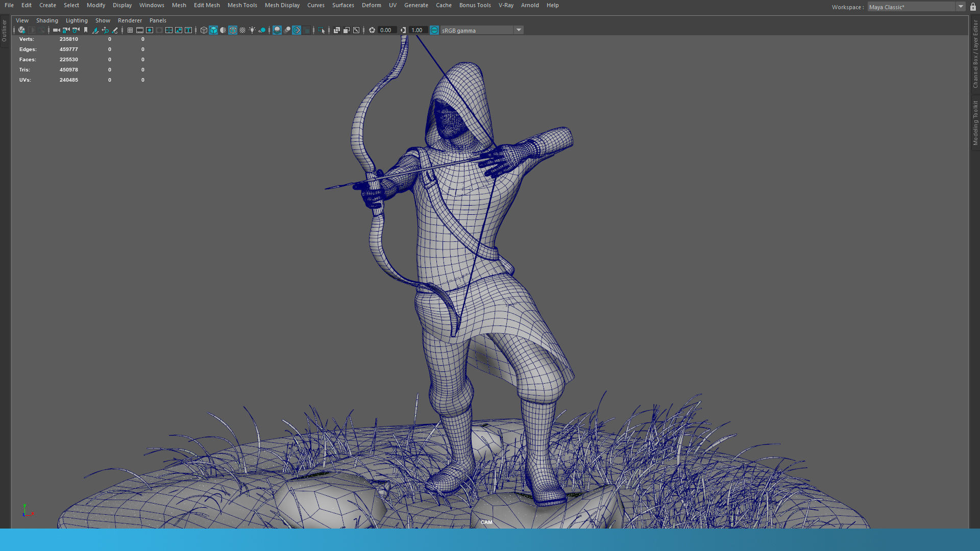Click the Faces count 225530
Screen dimensions: 980x551
click(69, 60)
